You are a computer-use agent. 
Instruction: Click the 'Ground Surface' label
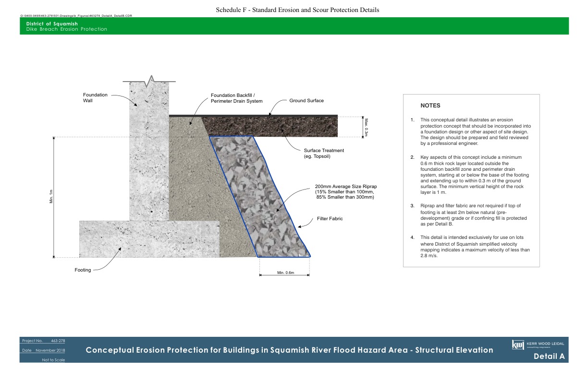306,101
